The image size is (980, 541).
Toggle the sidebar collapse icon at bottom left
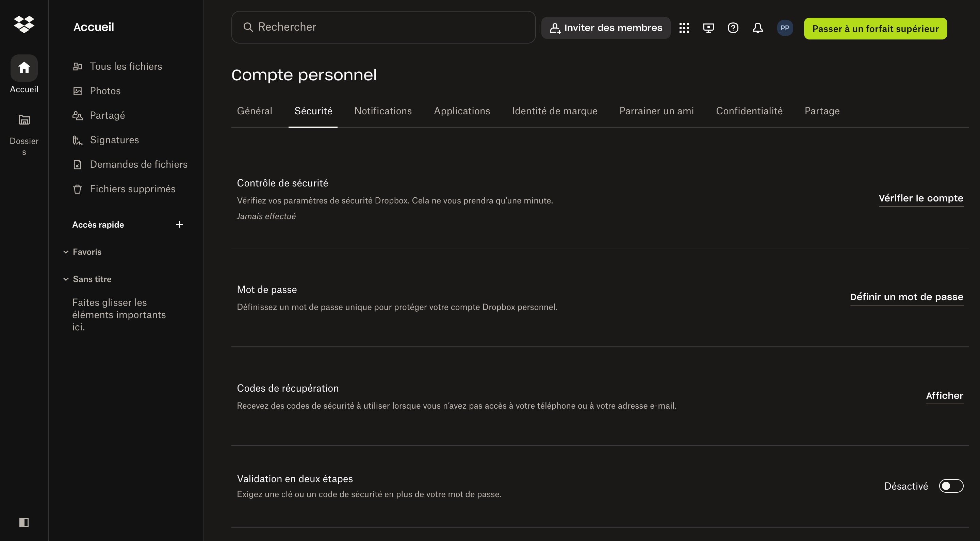(24, 522)
